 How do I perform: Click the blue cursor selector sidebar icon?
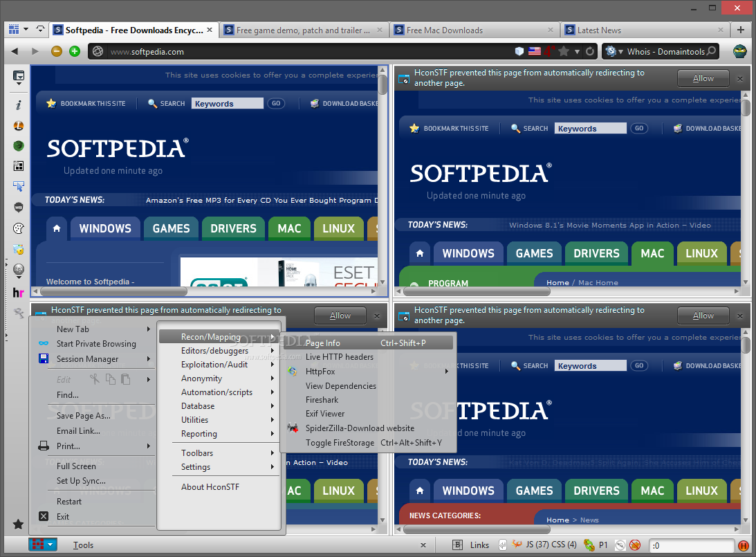pos(18,186)
